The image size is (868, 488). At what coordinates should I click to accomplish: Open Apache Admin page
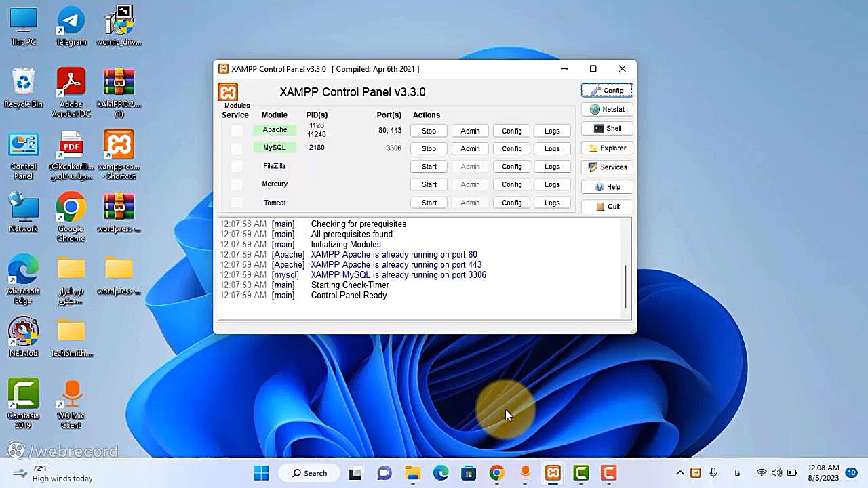(470, 131)
